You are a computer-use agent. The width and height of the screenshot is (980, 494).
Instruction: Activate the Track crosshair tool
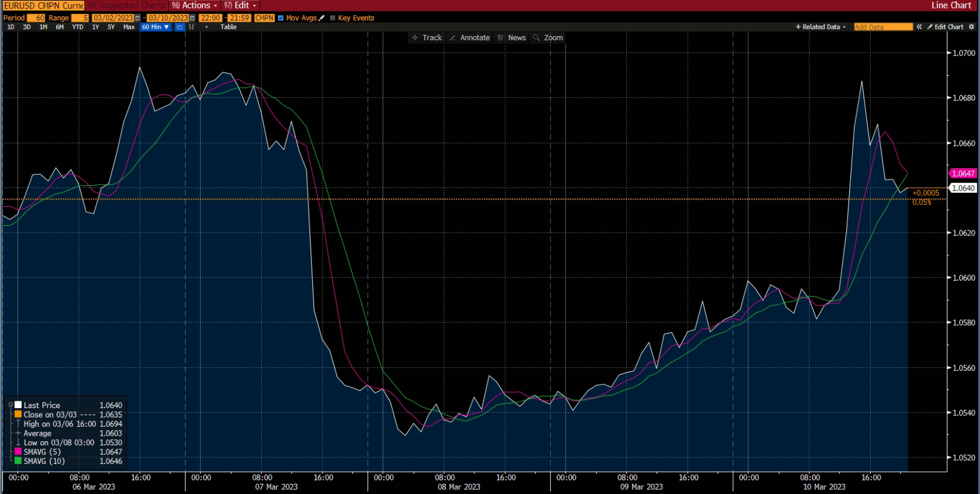pos(426,38)
